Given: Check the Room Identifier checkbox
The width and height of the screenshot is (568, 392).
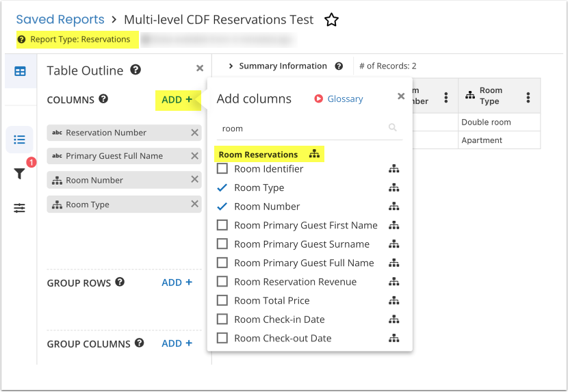Looking at the screenshot, I should click(222, 169).
